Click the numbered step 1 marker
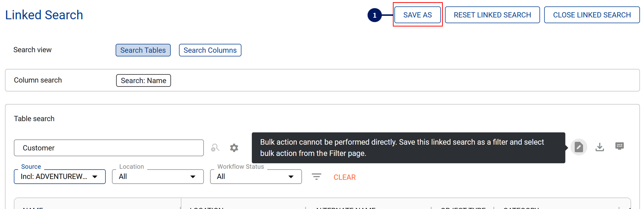 pyautogui.click(x=375, y=15)
